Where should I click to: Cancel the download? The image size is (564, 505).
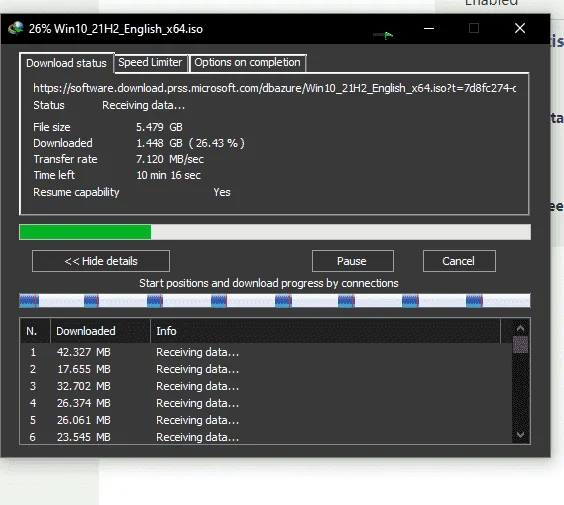click(x=459, y=261)
